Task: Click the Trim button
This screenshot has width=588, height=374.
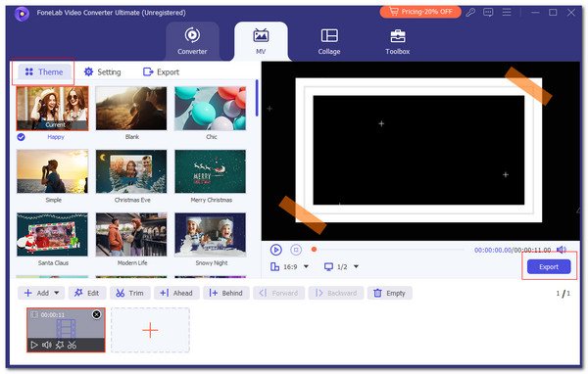Action: 129,293
